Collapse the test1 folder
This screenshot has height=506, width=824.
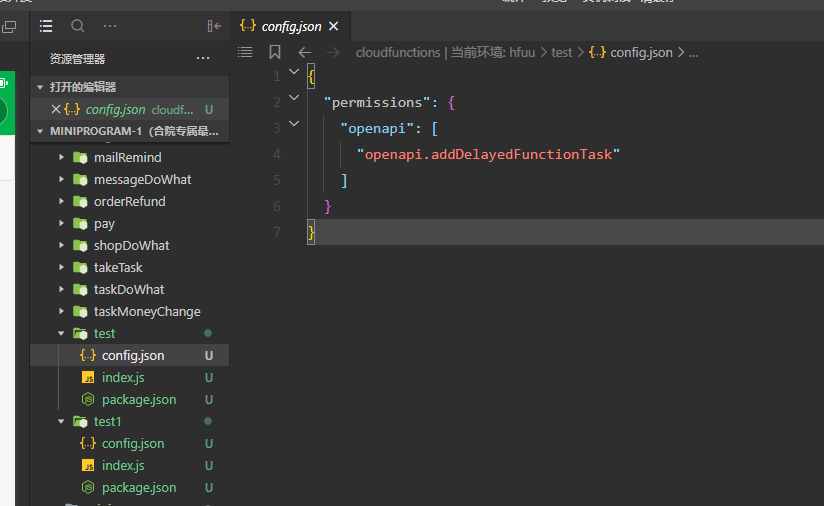coord(61,421)
